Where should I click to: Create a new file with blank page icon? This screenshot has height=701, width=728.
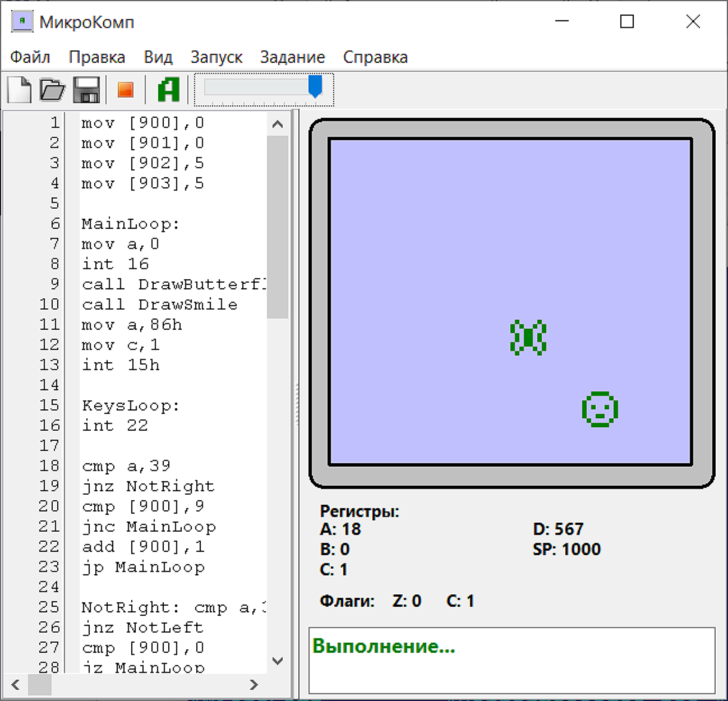(x=20, y=90)
